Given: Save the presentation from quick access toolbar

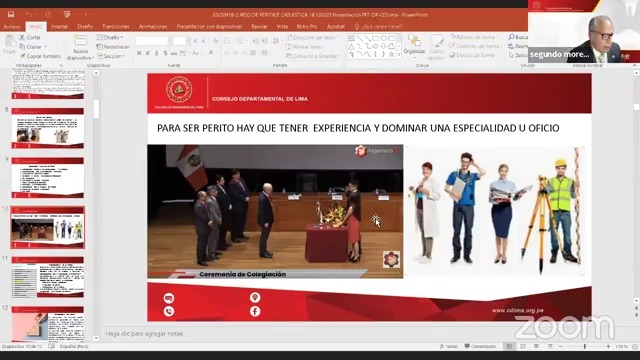Looking at the screenshot, I should [11, 14].
